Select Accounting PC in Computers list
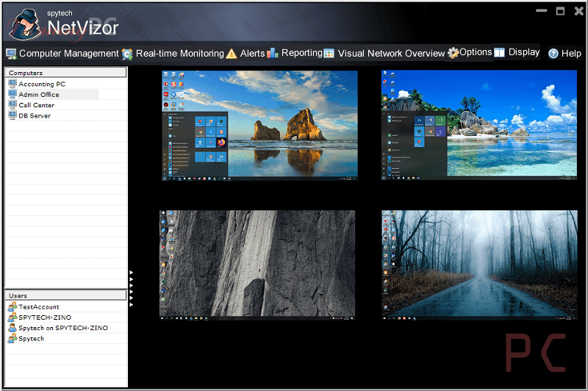The width and height of the screenshot is (588, 391). pos(66,84)
